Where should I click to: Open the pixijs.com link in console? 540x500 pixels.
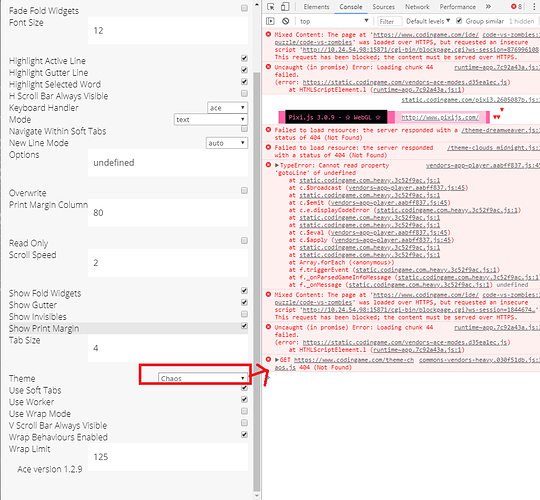[x=440, y=117]
